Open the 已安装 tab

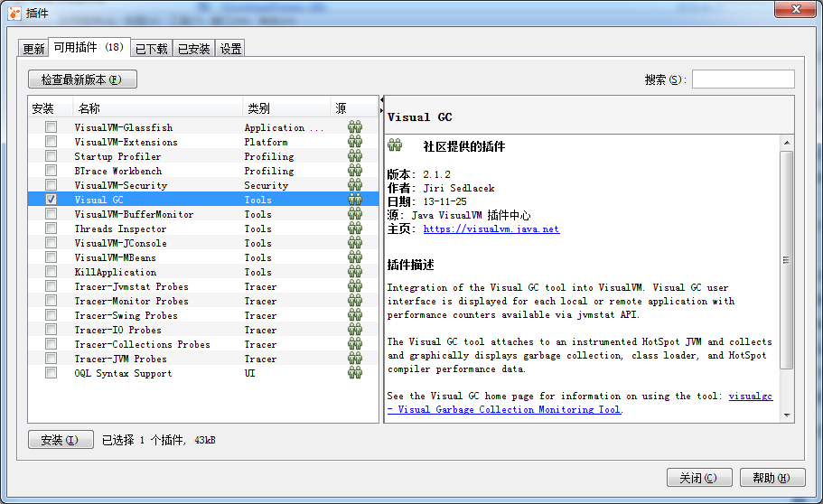tap(193, 48)
